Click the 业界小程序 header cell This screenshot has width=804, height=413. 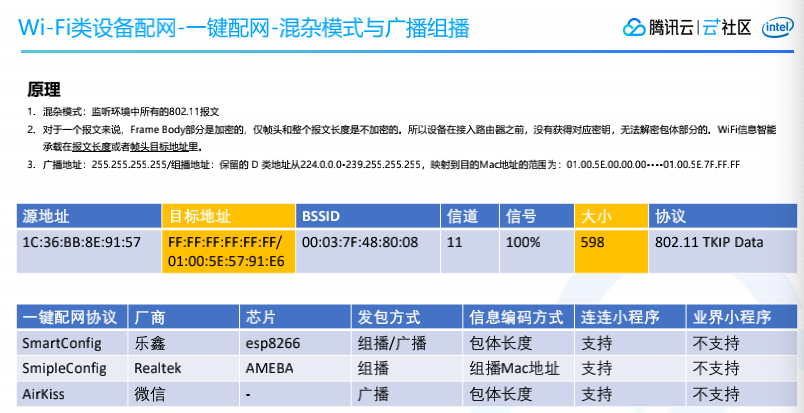tap(742, 317)
